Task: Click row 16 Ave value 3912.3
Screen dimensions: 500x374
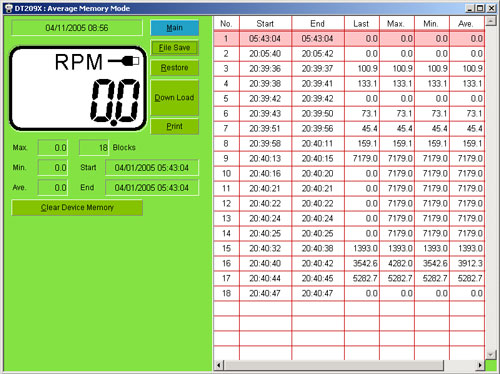Action: 467,264
